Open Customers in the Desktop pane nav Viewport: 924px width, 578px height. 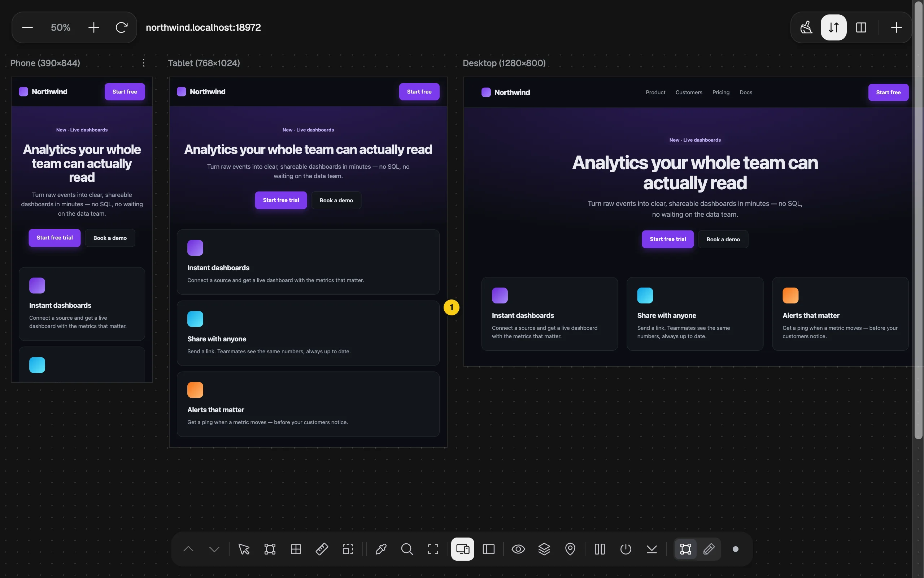pos(689,92)
